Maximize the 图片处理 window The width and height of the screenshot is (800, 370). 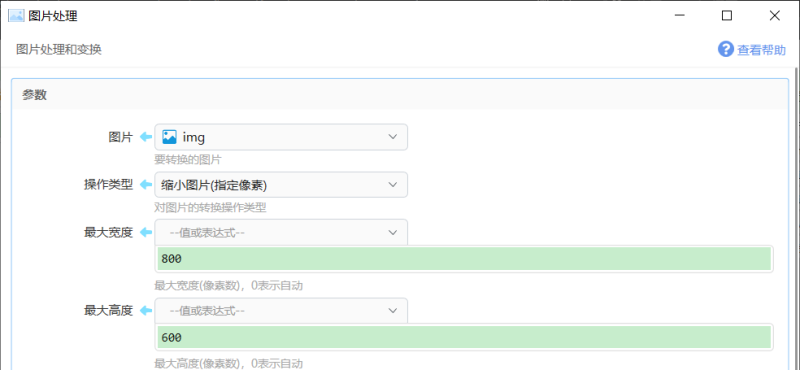[727, 16]
